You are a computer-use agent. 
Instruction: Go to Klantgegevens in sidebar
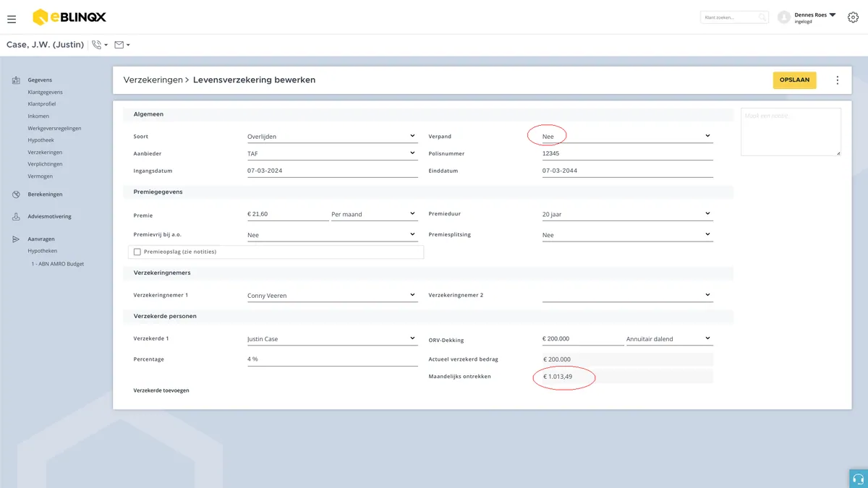[45, 93]
